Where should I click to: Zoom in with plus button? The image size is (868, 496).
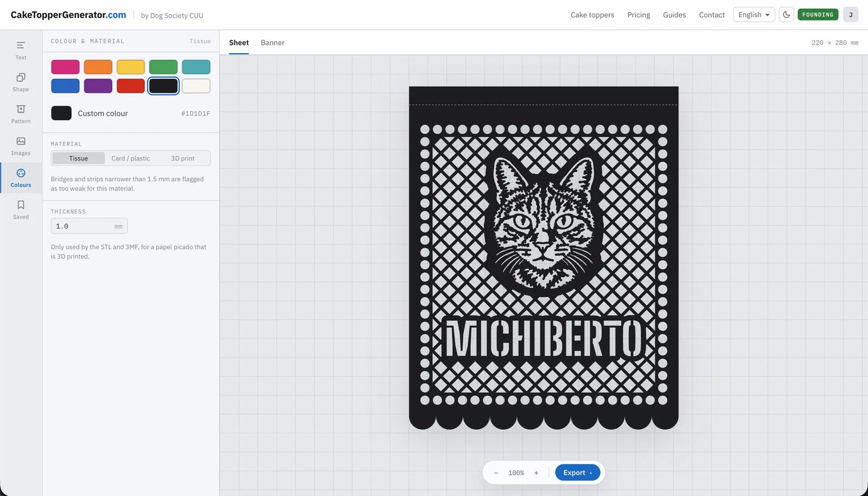tap(536, 473)
